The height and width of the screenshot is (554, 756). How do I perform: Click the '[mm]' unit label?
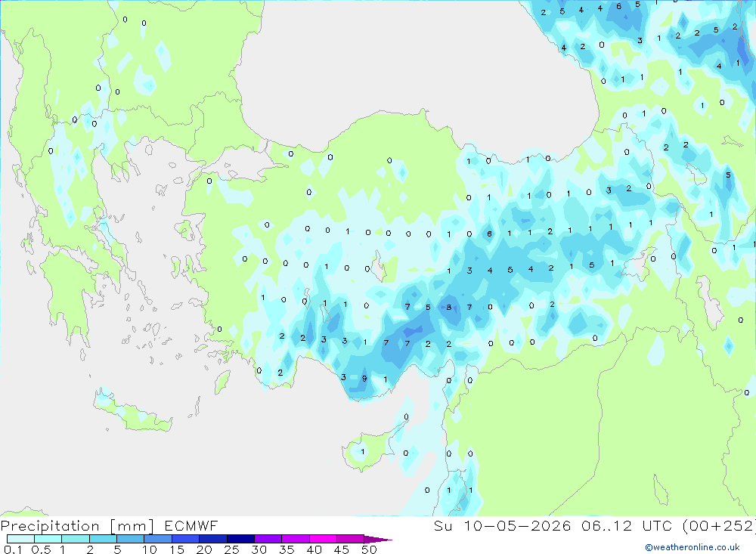(x=132, y=526)
